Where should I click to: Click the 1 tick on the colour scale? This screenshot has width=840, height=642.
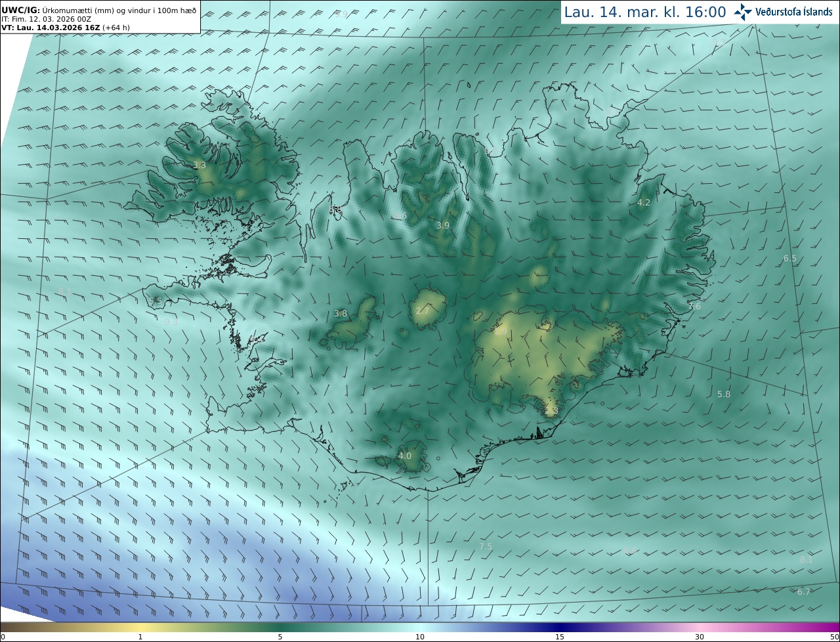click(140, 637)
